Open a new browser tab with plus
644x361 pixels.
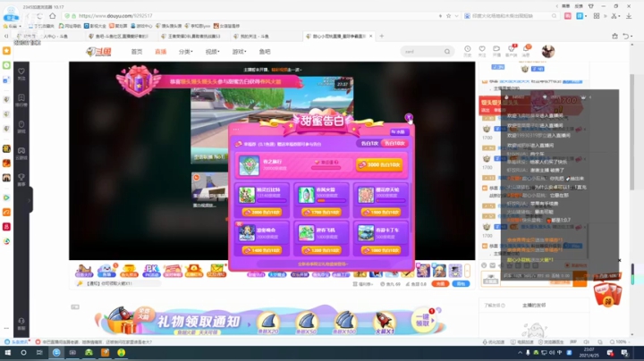pyautogui.click(x=382, y=36)
